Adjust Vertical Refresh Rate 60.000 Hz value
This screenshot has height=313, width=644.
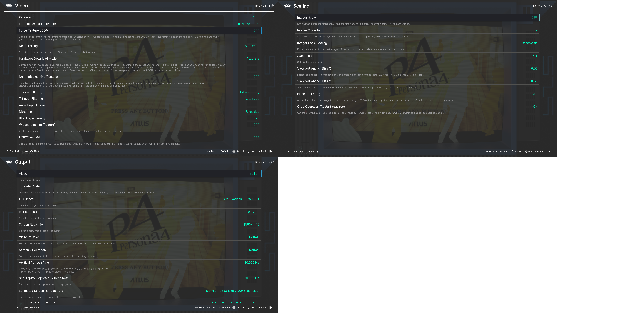coord(252,263)
